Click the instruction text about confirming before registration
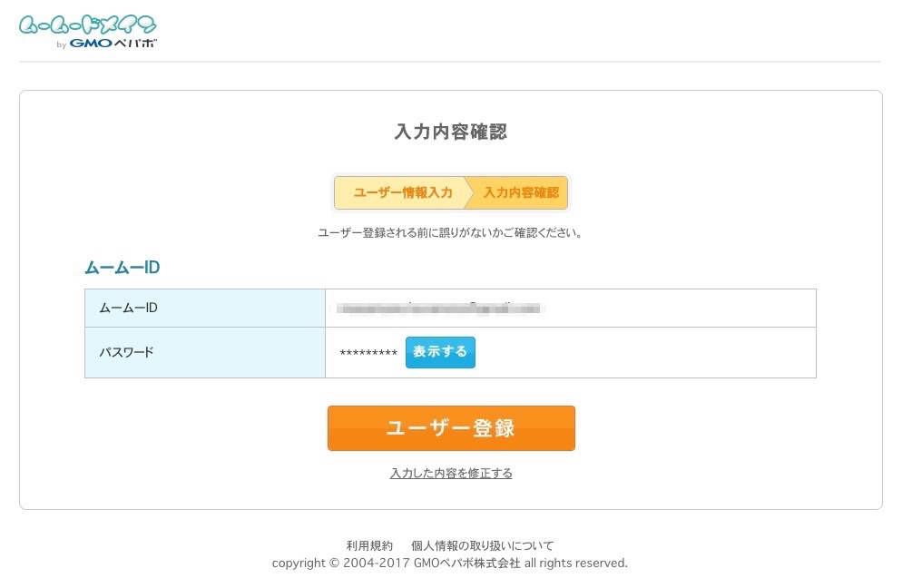Viewport: 902px width, 588px height. (450, 233)
